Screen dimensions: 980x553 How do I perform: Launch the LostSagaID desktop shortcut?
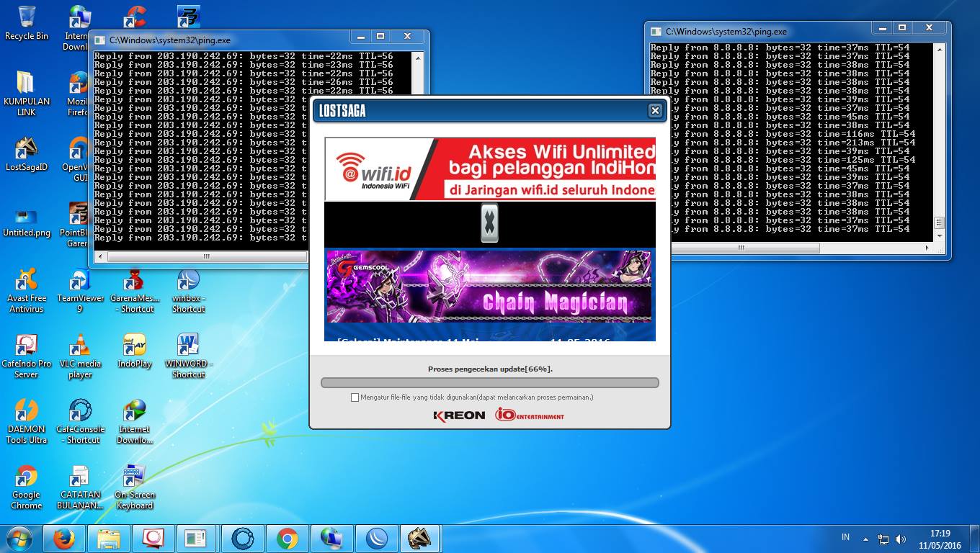click(x=27, y=155)
